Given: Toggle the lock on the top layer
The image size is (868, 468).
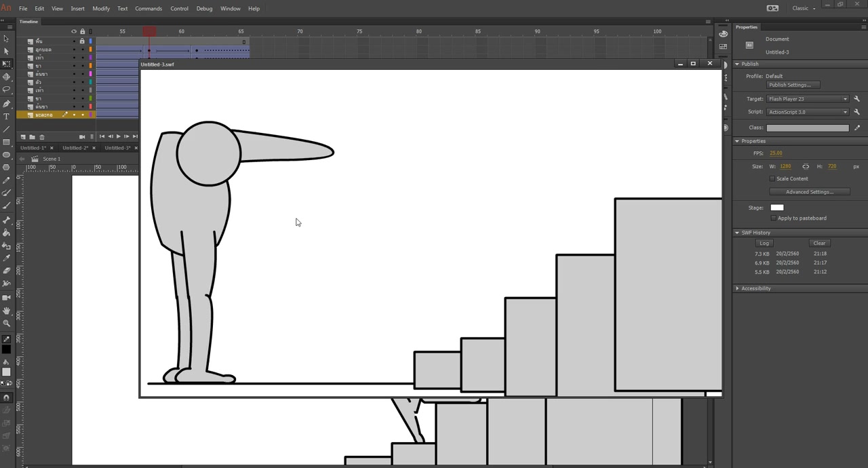Looking at the screenshot, I should [x=82, y=41].
